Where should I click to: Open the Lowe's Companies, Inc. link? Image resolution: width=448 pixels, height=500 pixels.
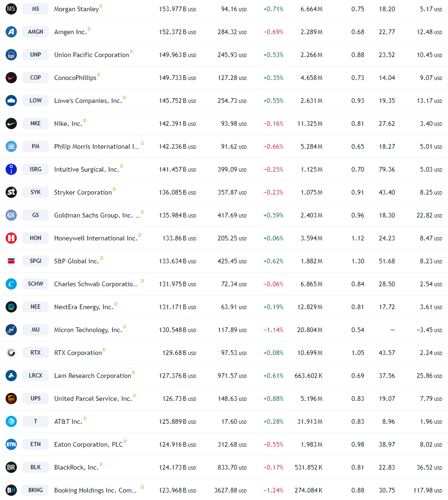88,101
